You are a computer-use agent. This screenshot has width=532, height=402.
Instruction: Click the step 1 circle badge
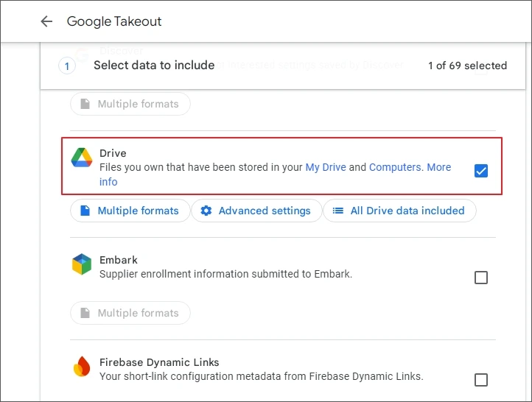(67, 66)
